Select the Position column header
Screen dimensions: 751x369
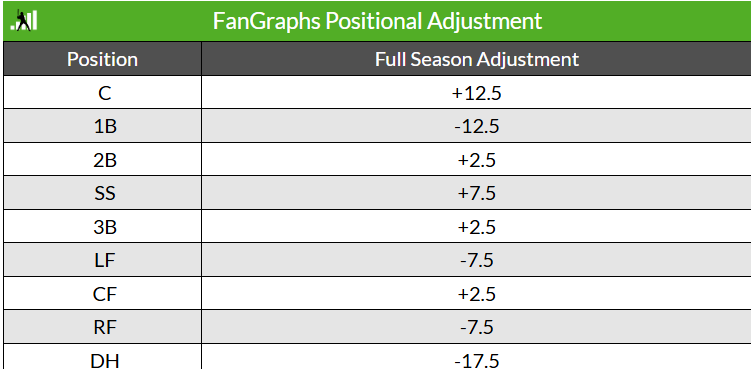coord(102,59)
